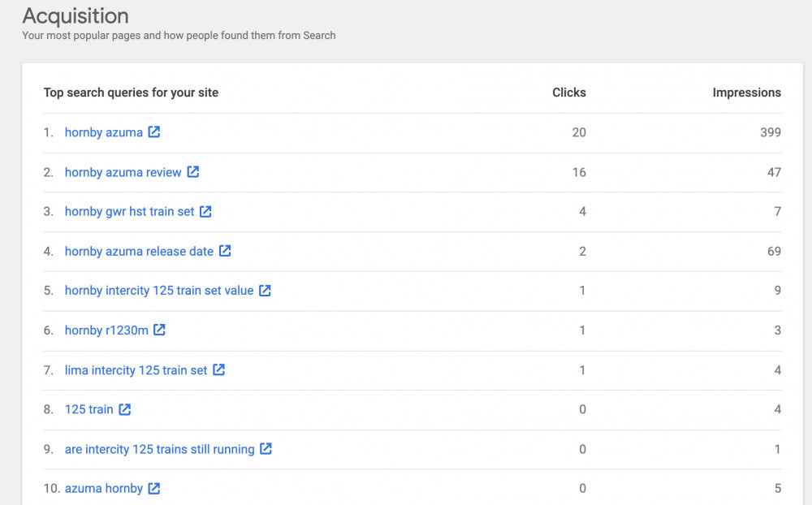Click external link icon for 'hornby azuma release date'
Screen dimensions: 812x505
(225, 252)
